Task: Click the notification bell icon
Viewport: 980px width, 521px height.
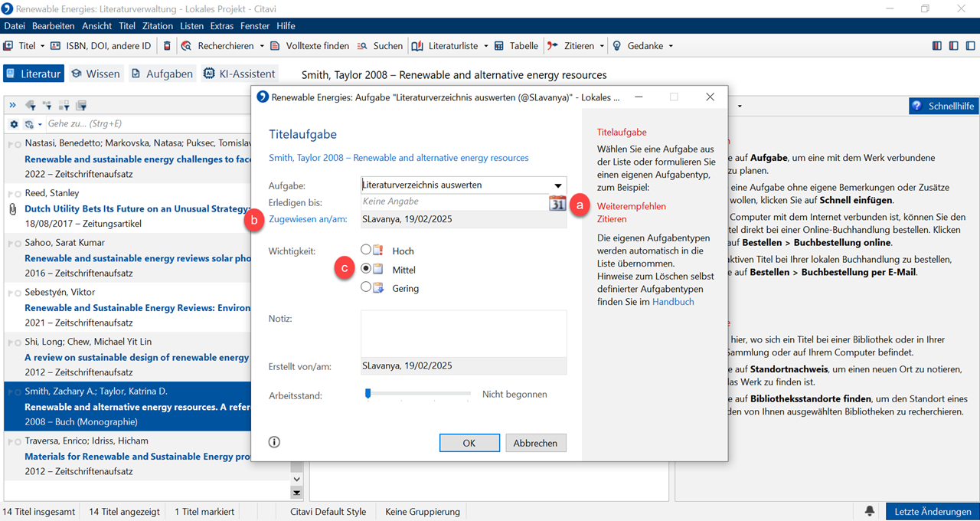Action: pyautogui.click(x=870, y=511)
